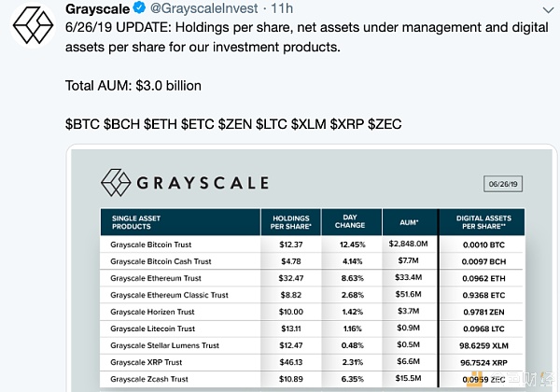Expand the tweet options chevron
The image size is (560, 392).
pos(548,9)
